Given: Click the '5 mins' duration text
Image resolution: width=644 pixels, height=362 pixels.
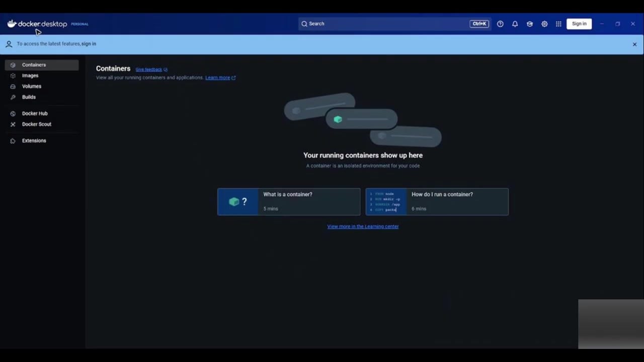Looking at the screenshot, I should pyautogui.click(x=271, y=209).
